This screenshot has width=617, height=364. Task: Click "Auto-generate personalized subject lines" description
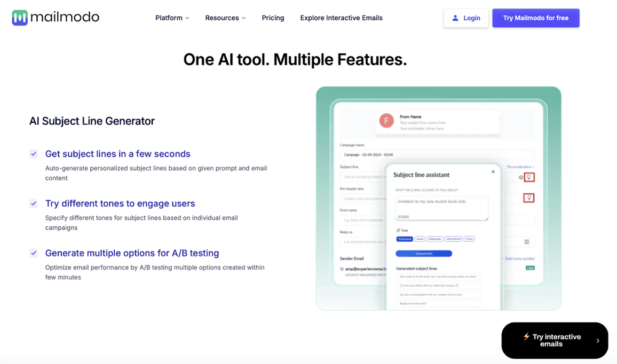[x=156, y=173]
